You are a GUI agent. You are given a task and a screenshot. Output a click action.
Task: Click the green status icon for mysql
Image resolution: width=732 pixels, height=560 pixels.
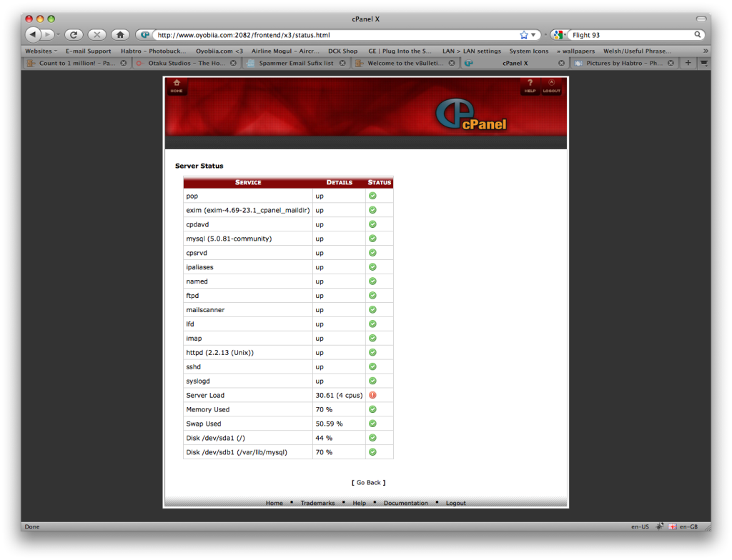tap(372, 239)
